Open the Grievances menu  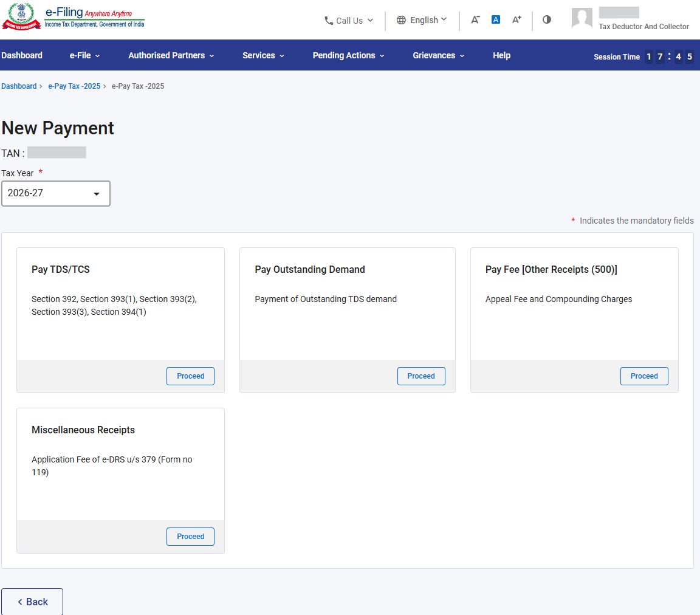click(x=438, y=55)
